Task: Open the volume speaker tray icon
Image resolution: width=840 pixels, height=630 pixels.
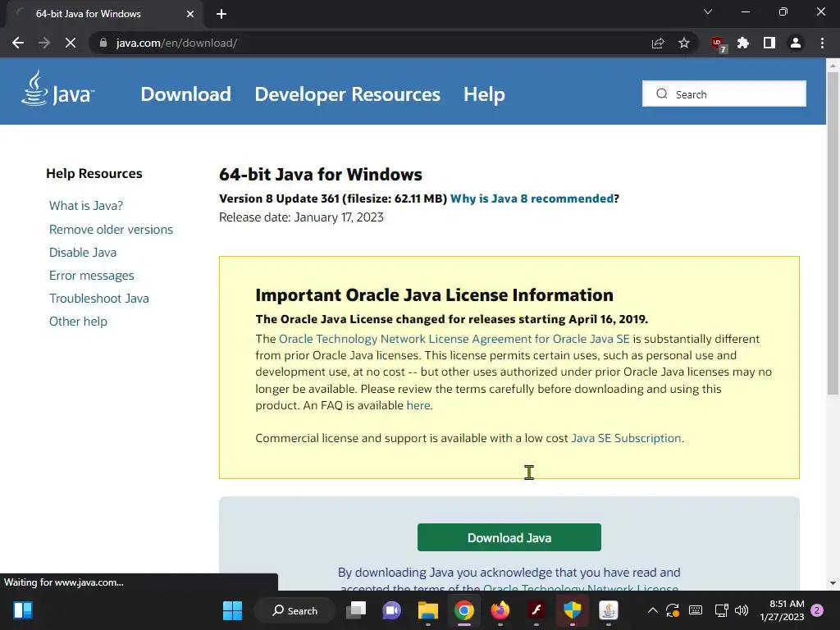Action: [742, 610]
